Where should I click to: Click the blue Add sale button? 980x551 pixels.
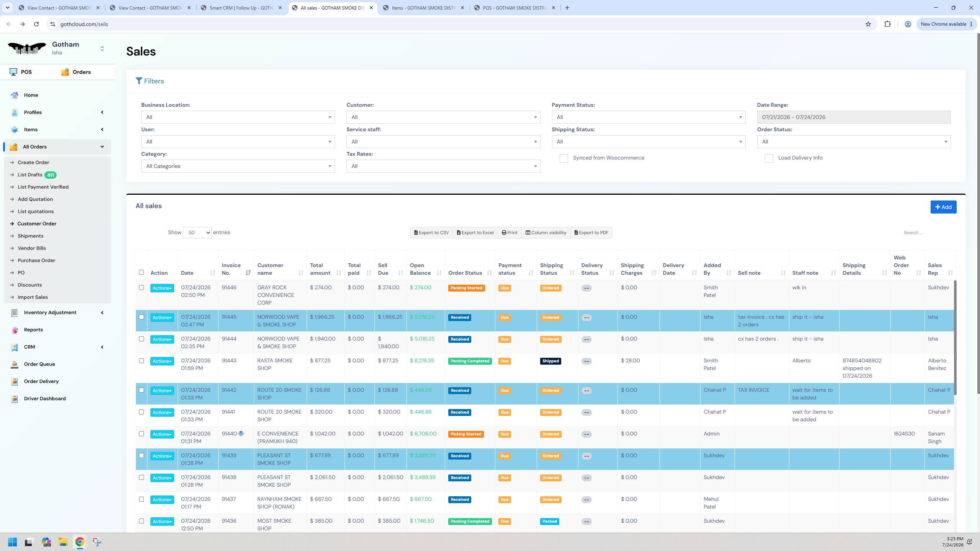pos(943,207)
